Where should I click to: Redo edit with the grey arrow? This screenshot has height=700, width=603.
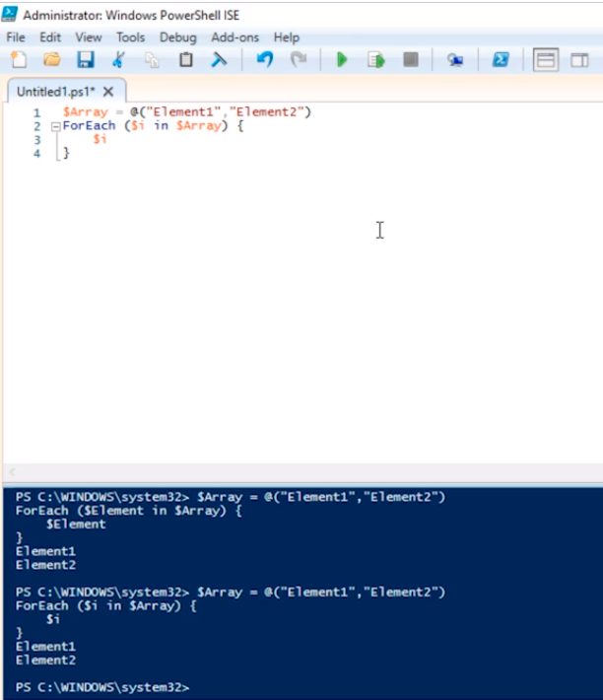(299, 59)
